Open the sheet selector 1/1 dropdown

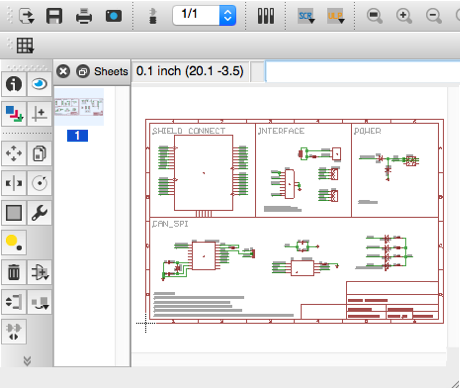click(228, 16)
